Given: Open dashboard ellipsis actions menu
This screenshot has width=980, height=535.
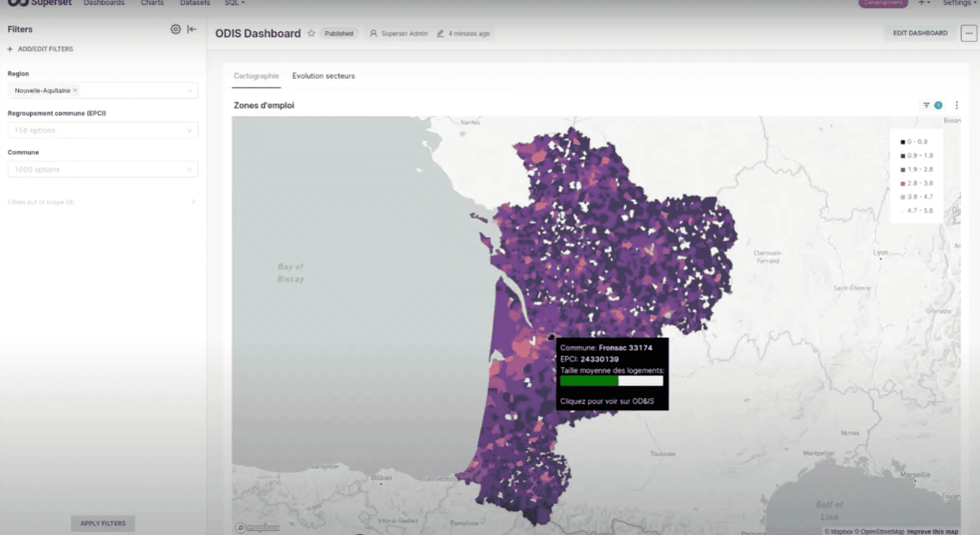Looking at the screenshot, I should 968,33.
